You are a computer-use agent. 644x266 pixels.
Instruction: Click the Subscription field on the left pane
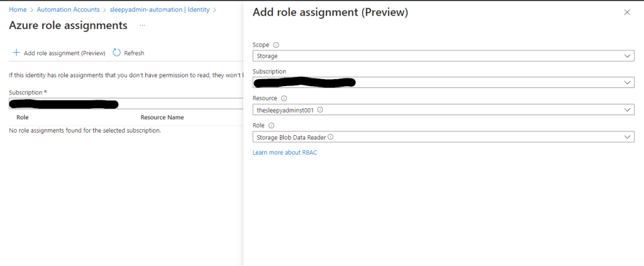[x=126, y=104]
